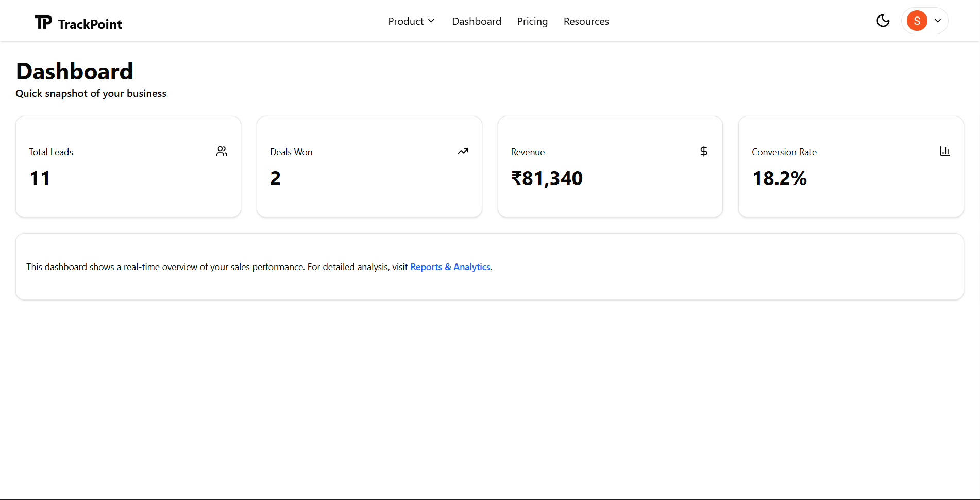The height and width of the screenshot is (500, 980).
Task: Click the ₹81,340 revenue figure
Action: click(x=547, y=178)
